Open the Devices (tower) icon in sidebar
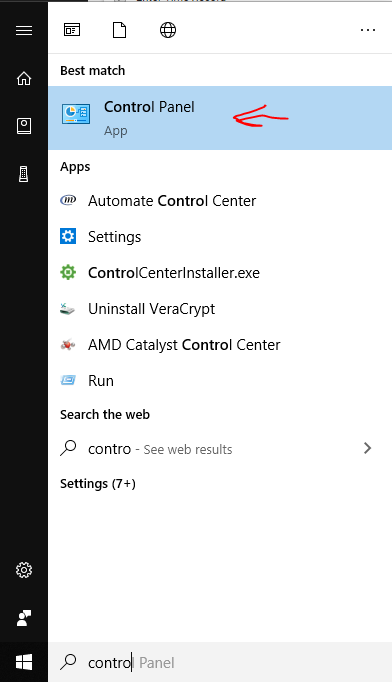The image size is (392, 682). [x=23, y=174]
